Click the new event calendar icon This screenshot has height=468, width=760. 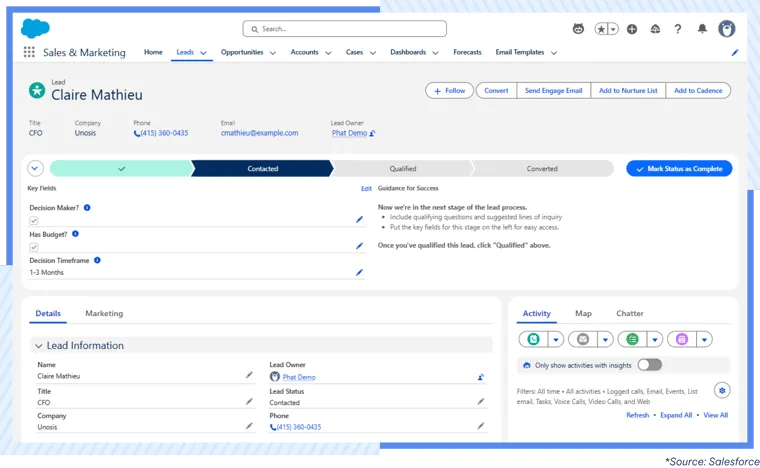tap(681, 339)
